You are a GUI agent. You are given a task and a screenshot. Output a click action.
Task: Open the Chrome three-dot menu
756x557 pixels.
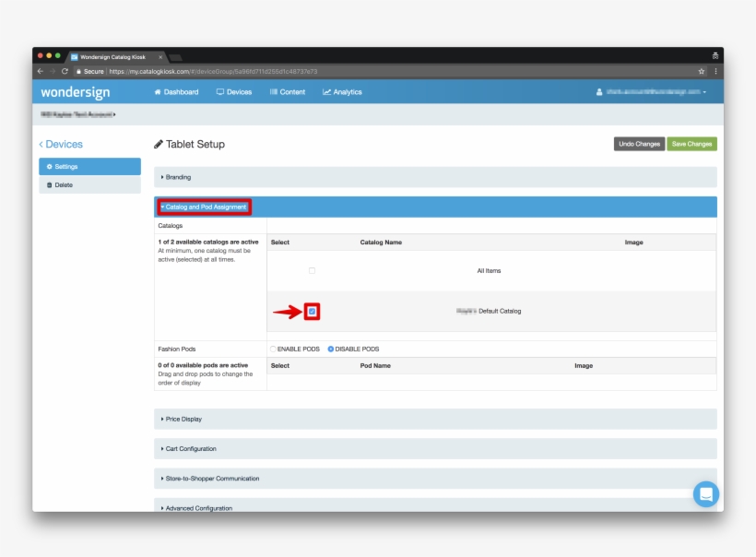715,71
